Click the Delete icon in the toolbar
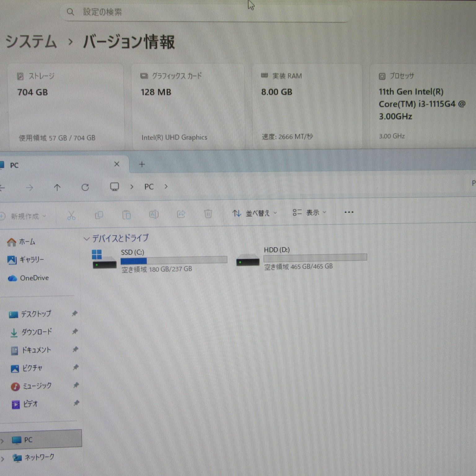476x476 pixels. coord(208,214)
